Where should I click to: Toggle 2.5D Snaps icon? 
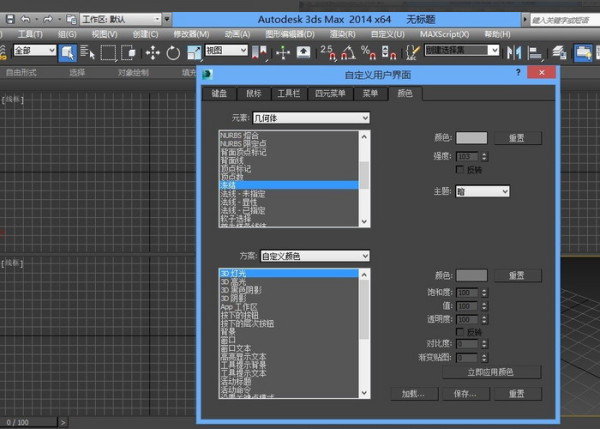tap(329, 52)
